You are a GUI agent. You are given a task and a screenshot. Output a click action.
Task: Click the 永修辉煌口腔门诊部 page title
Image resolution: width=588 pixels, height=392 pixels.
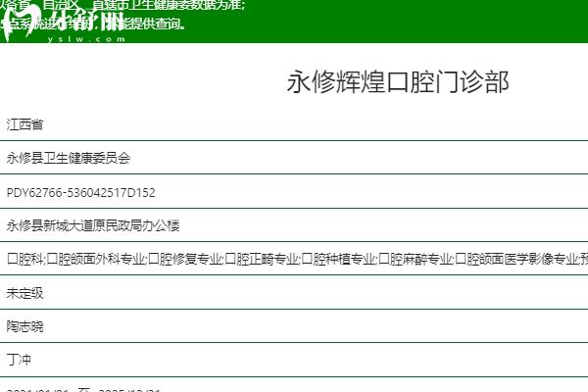[x=398, y=81]
